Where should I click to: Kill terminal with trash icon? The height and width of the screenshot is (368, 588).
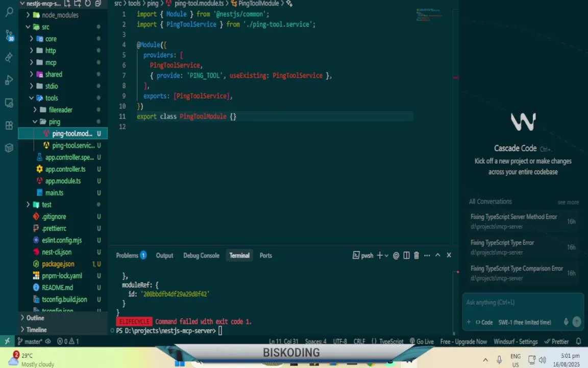point(416,256)
